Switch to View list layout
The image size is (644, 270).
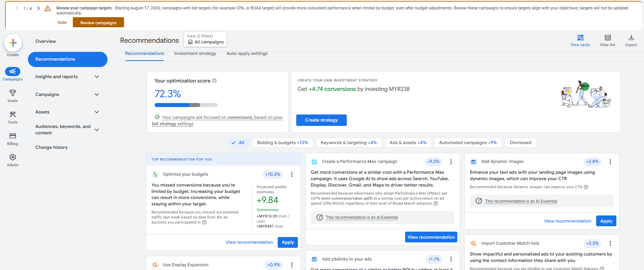(x=608, y=40)
